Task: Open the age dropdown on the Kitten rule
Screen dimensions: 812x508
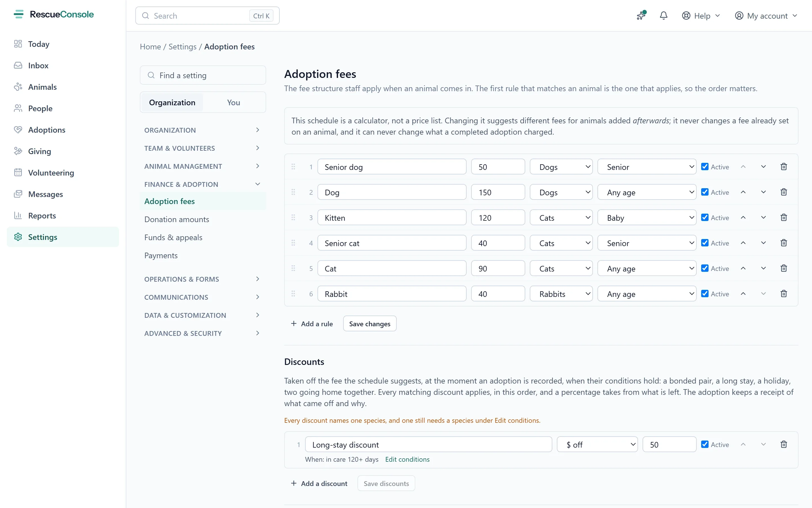Action: [646, 218]
